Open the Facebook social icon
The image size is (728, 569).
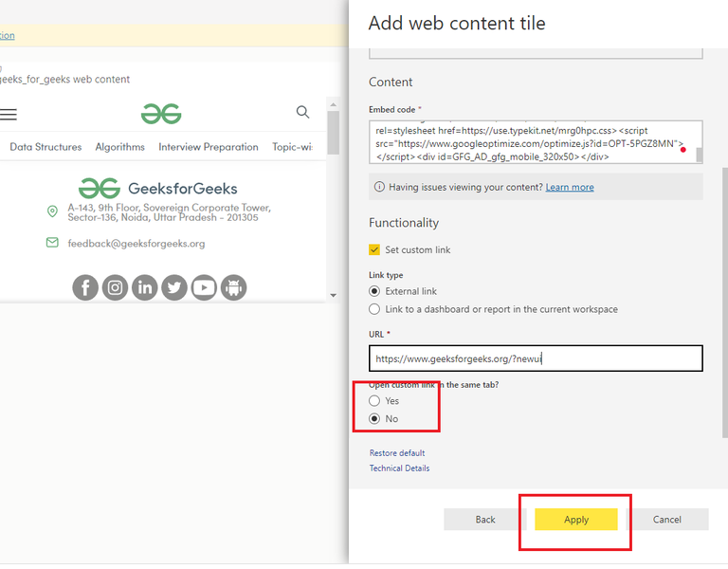(85, 287)
